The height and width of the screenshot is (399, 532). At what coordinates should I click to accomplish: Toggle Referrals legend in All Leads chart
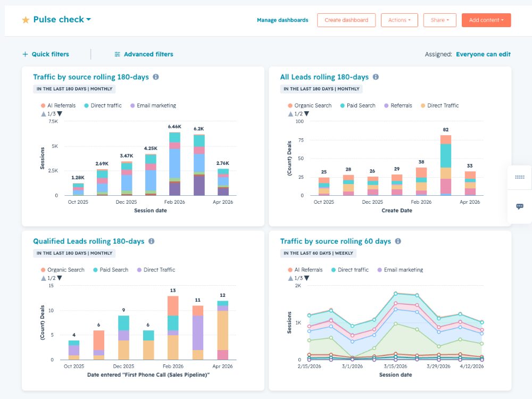pos(397,105)
